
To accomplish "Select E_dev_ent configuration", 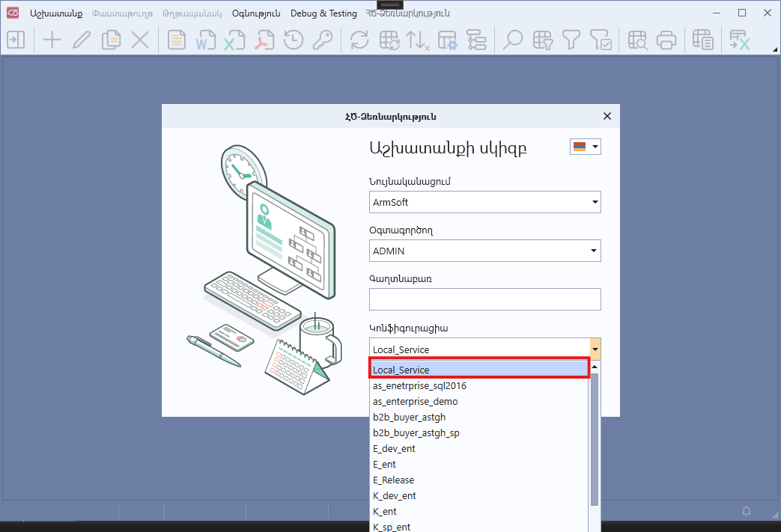I will [479, 448].
